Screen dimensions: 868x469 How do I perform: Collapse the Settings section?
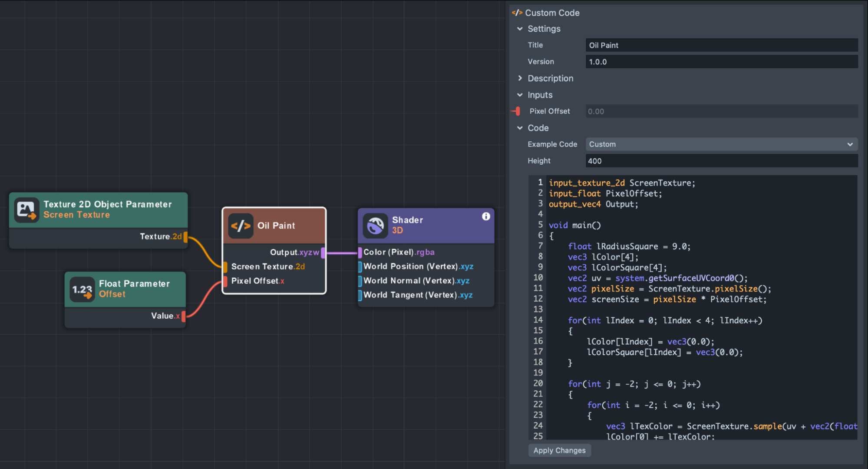tap(520, 29)
